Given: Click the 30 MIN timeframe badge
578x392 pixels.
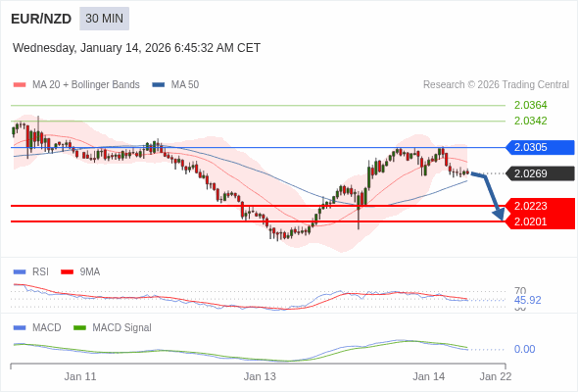Looking at the screenshot, I should tap(104, 19).
